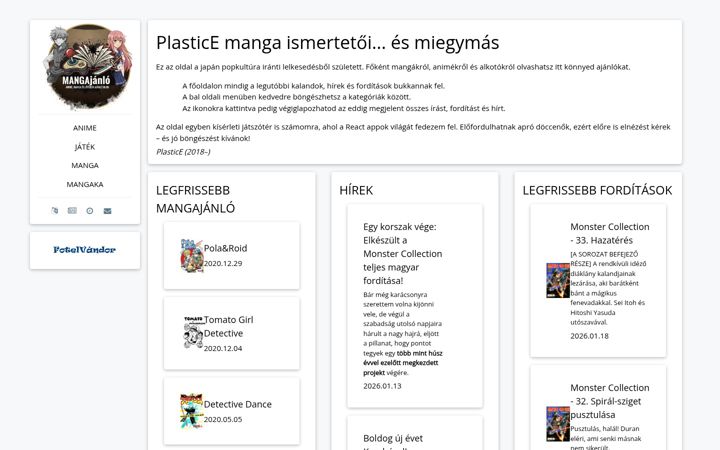Click the envelope mail icon in sidebar
The width and height of the screenshot is (720, 450).
[107, 211]
